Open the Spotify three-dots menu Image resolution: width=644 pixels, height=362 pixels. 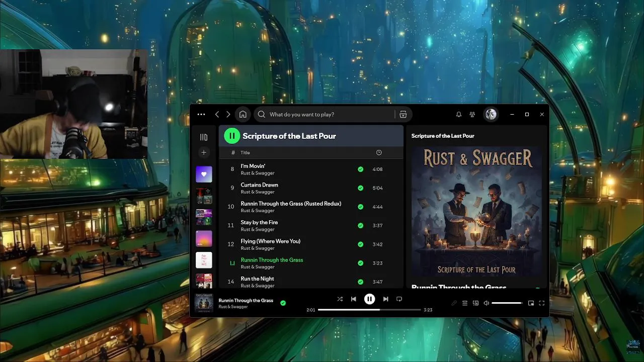point(201,114)
